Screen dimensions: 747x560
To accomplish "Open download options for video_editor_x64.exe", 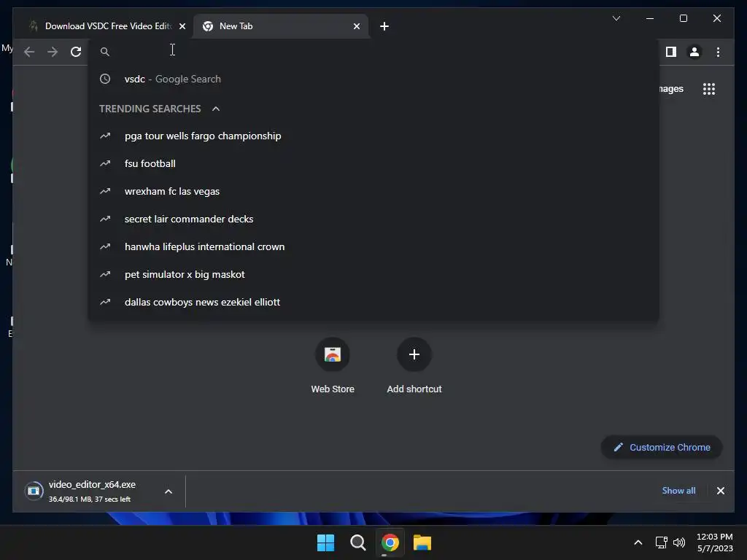I will pyautogui.click(x=169, y=491).
